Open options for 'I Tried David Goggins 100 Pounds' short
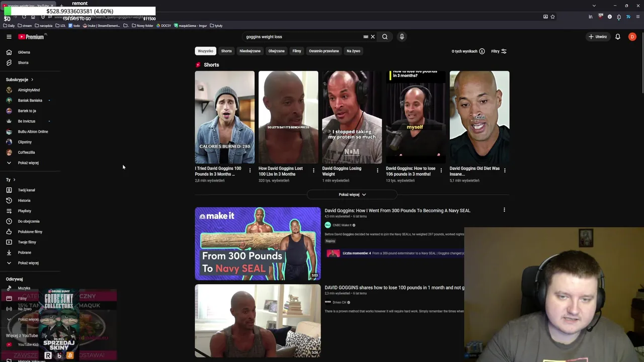 tap(250, 171)
